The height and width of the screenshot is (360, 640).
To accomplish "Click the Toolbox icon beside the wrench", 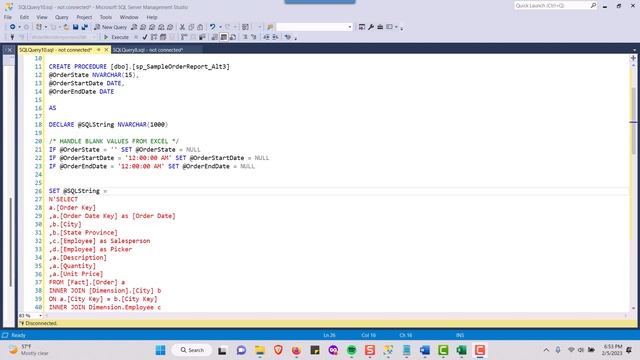I will pyautogui.click(x=380, y=27).
